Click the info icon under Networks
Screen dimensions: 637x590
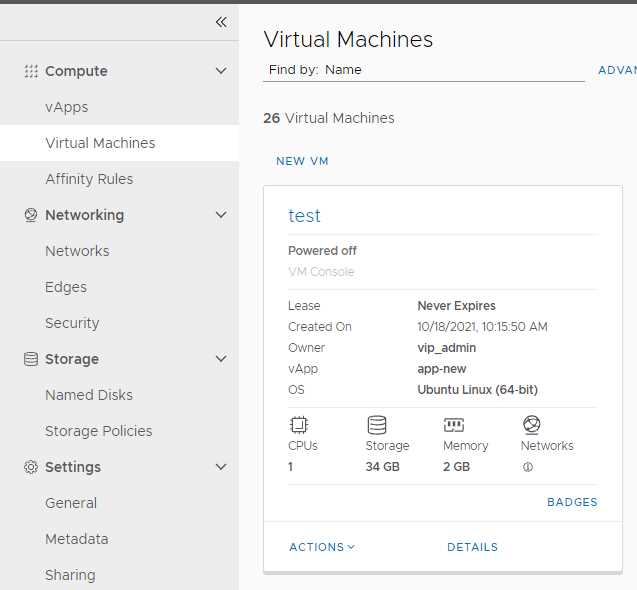coord(528,467)
